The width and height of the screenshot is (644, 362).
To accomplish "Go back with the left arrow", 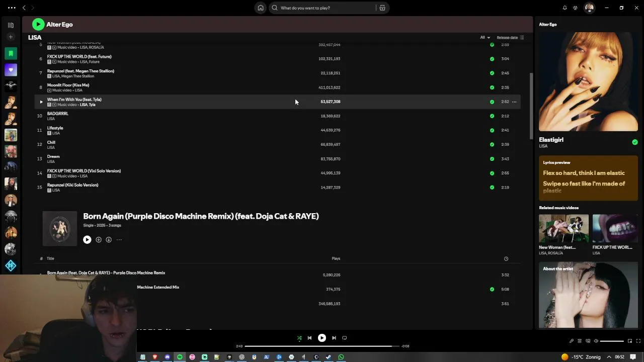I will pyautogui.click(x=24, y=8).
